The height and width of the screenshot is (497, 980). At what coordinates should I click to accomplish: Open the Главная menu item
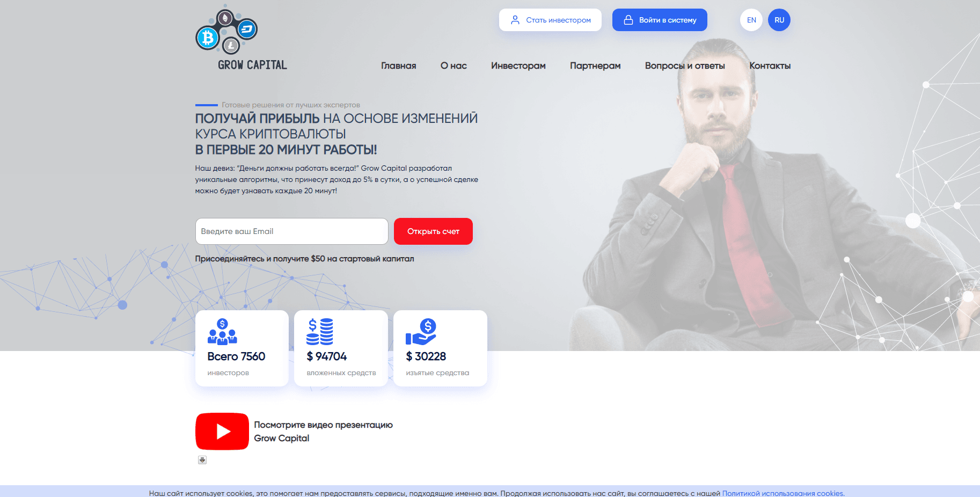point(399,65)
